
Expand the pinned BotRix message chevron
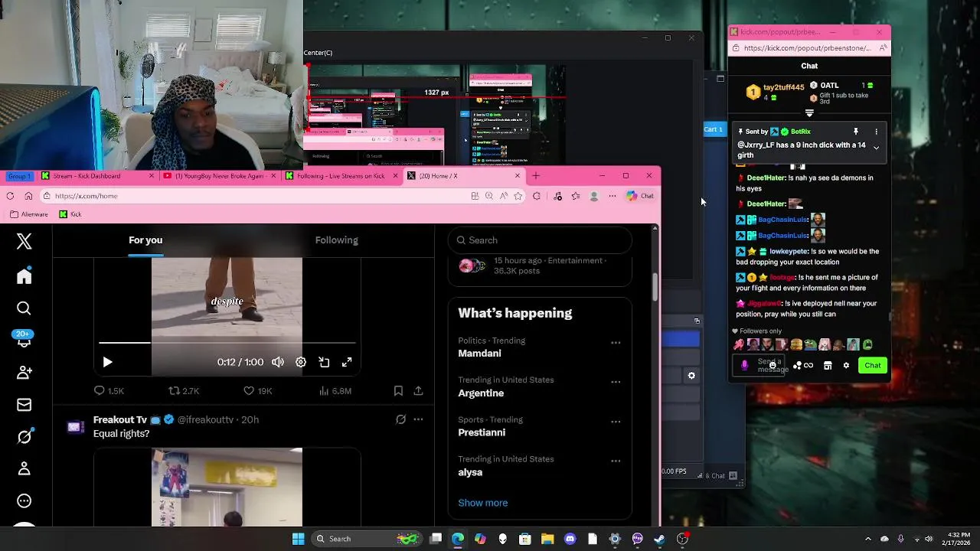(x=876, y=148)
